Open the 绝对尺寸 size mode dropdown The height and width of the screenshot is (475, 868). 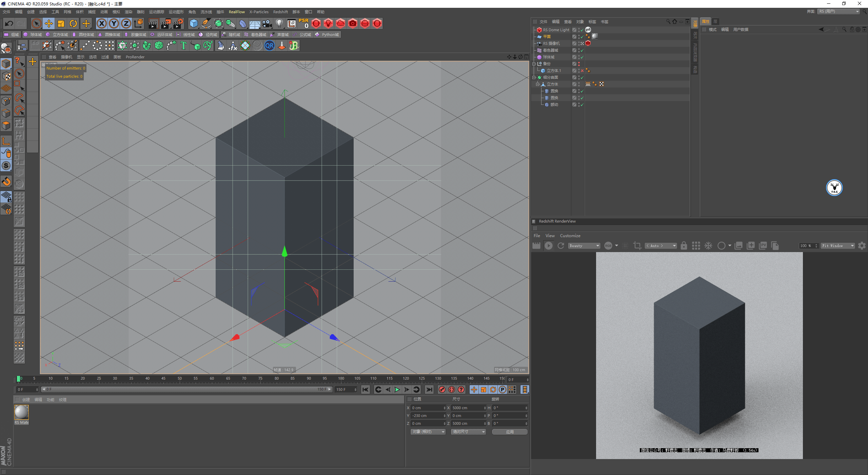point(469,432)
